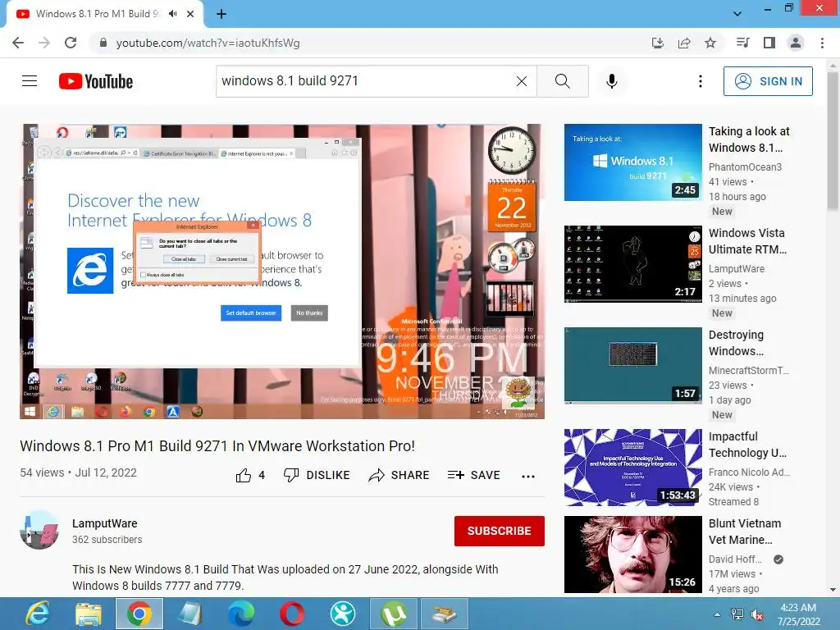
Task: Launch Internet Explorer from taskbar
Action: [x=37, y=614]
